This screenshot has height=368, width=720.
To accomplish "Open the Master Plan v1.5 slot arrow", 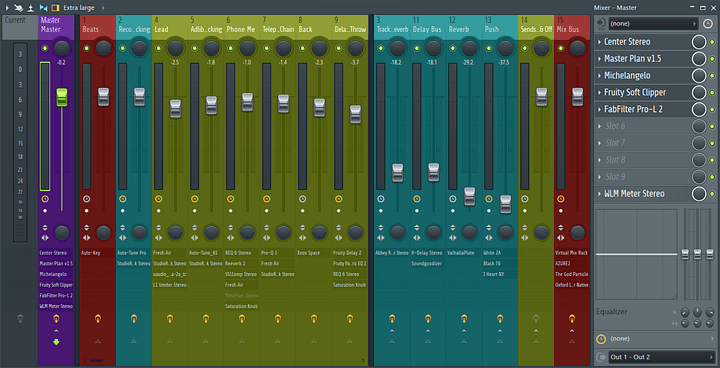I will (599, 59).
